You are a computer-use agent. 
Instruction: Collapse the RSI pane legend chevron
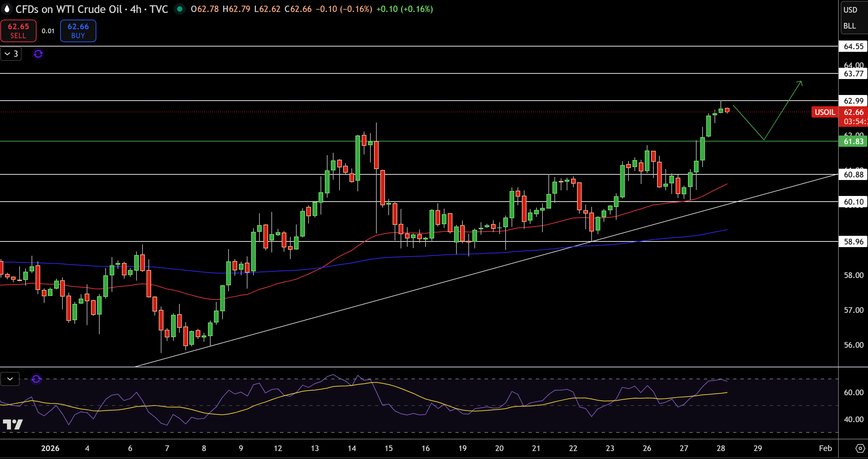pos(10,379)
